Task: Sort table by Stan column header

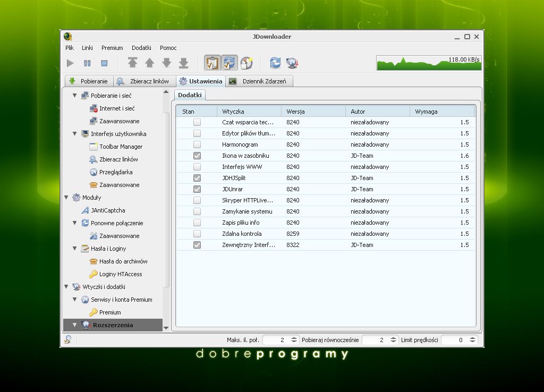Action: tap(197, 112)
